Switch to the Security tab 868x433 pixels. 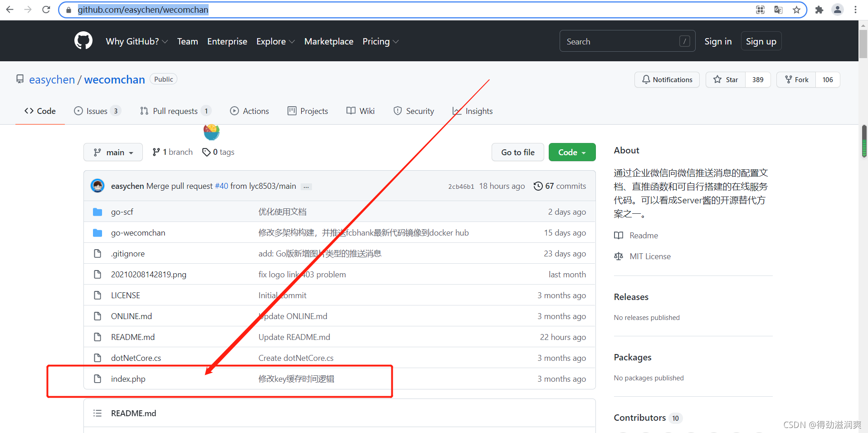pos(414,111)
